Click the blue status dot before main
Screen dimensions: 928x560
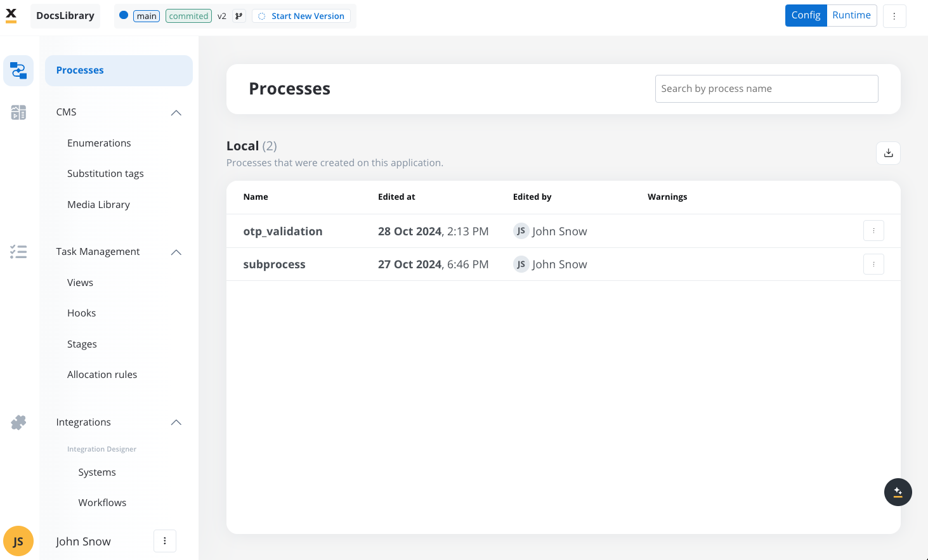click(x=124, y=15)
